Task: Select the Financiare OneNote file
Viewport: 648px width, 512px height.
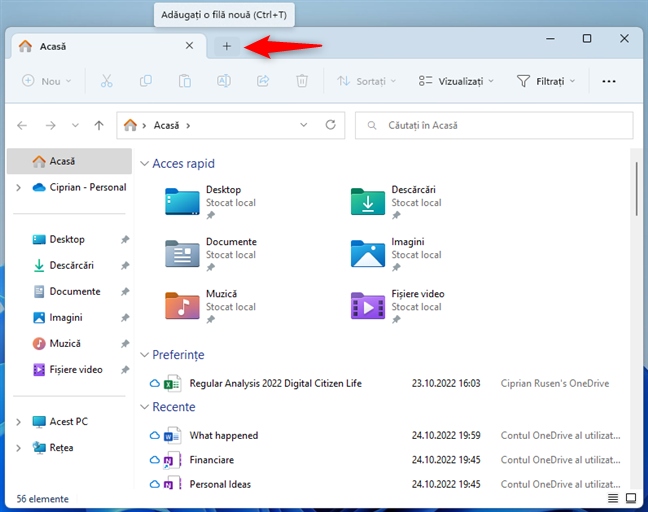Action: (212, 460)
